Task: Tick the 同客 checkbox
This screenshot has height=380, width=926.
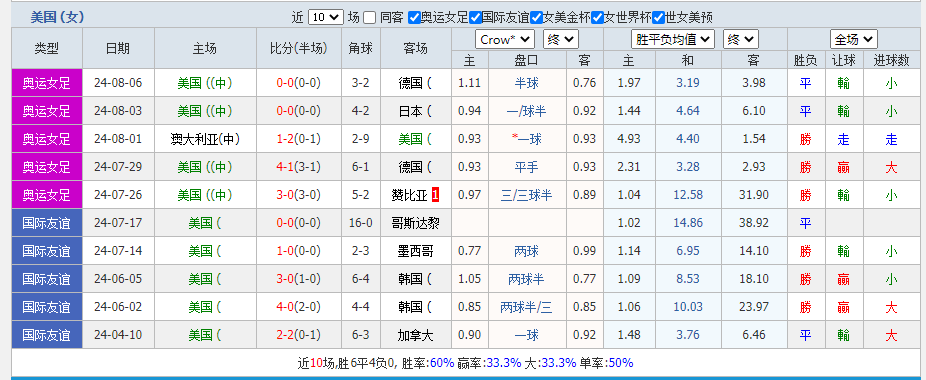Action: point(370,18)
